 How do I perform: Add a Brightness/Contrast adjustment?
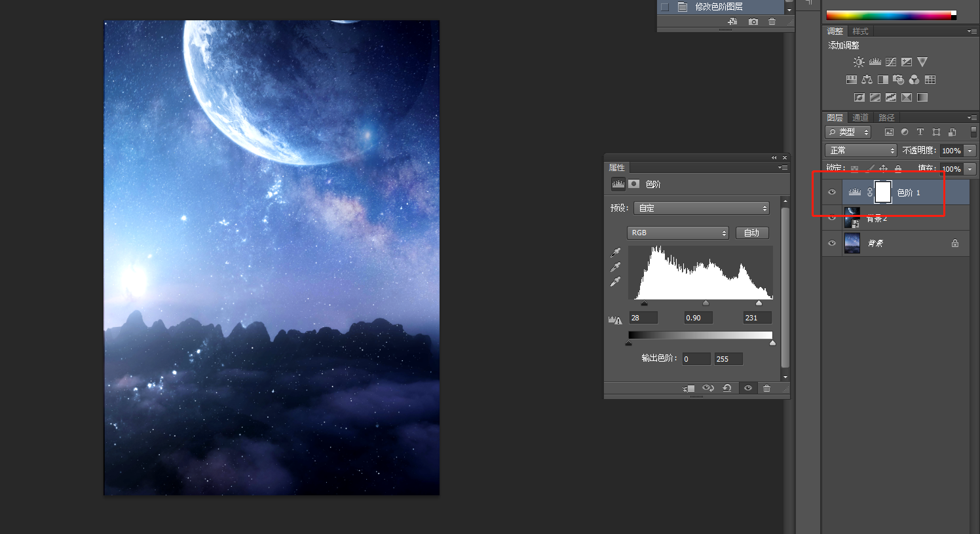pos(859,62)
